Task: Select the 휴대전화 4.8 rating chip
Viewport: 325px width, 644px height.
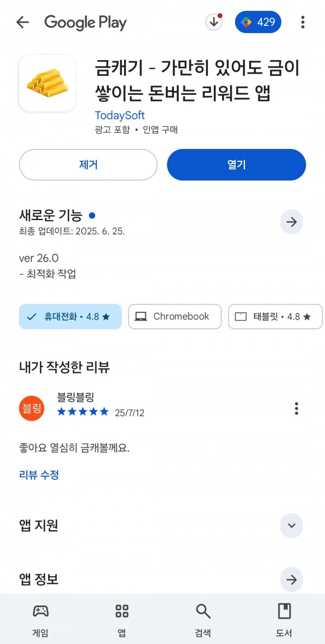Action: [70, 317]
